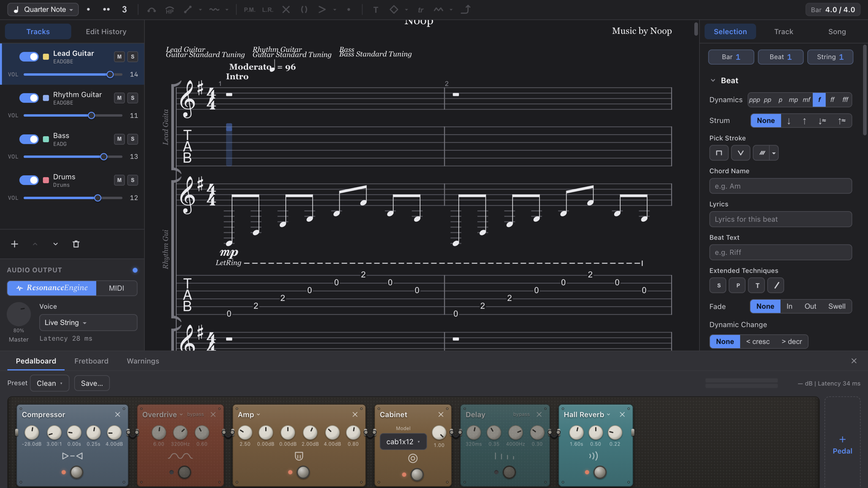Apply trill (tr) in toolbar
Image resolution: width=868 pixels, height=488 pixels.
coord(420,10)
